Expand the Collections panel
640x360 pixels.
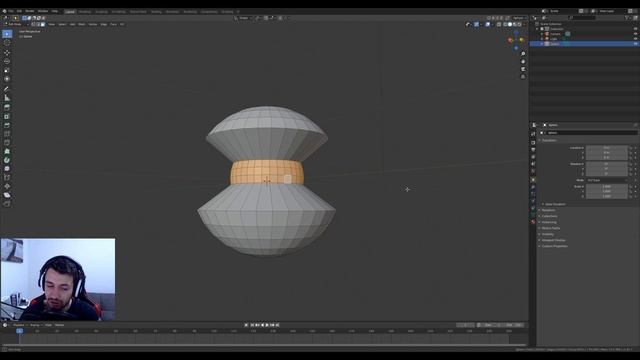549,216
